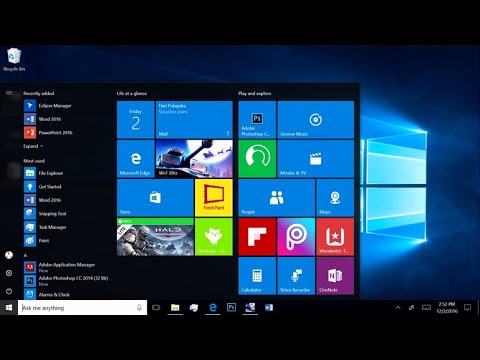480x360 pixels.
Task: Click the Life at a glance header
Action: (132, 93)
